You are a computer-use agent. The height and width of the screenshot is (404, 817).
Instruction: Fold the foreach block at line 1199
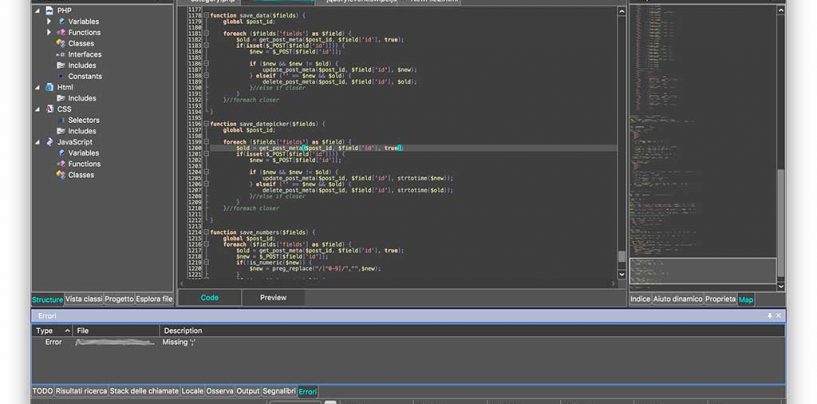[206, 142]
